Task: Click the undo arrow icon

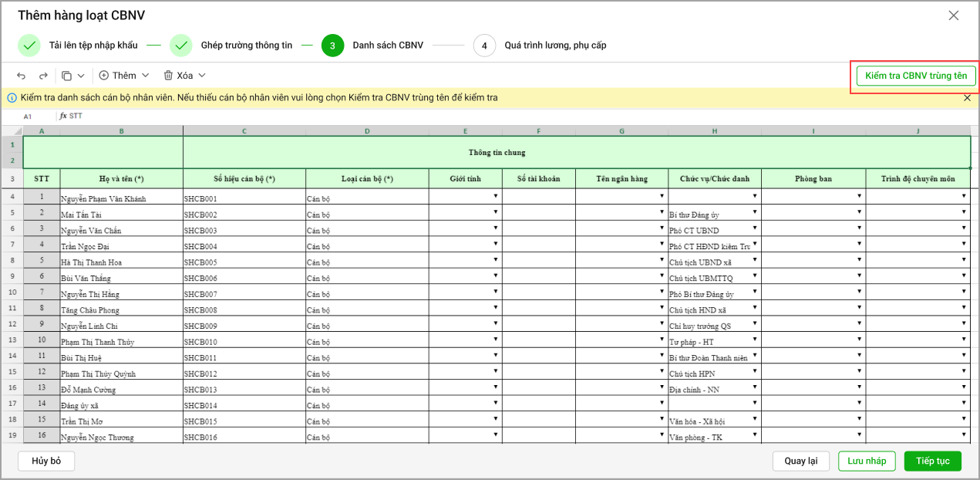Action: 22,76
